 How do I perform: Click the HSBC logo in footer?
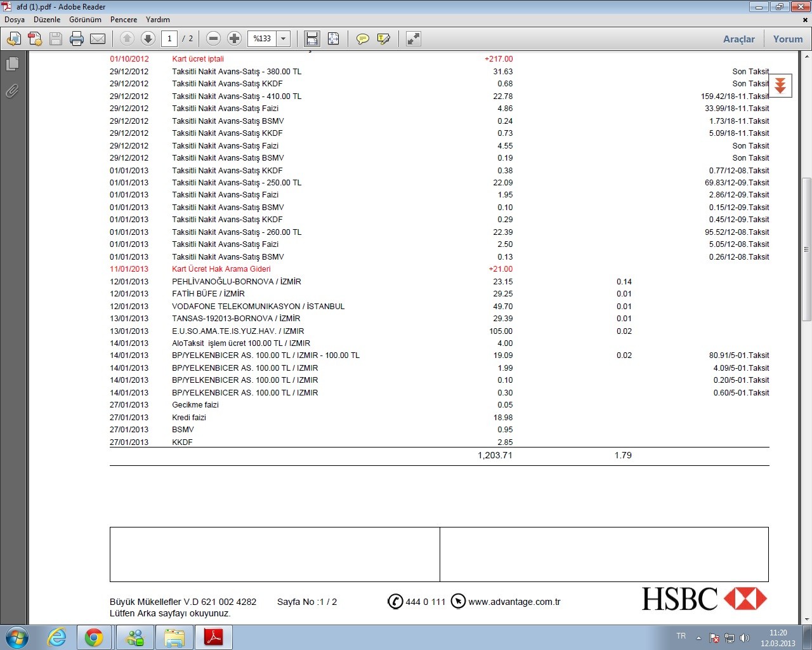pos(705,599)
